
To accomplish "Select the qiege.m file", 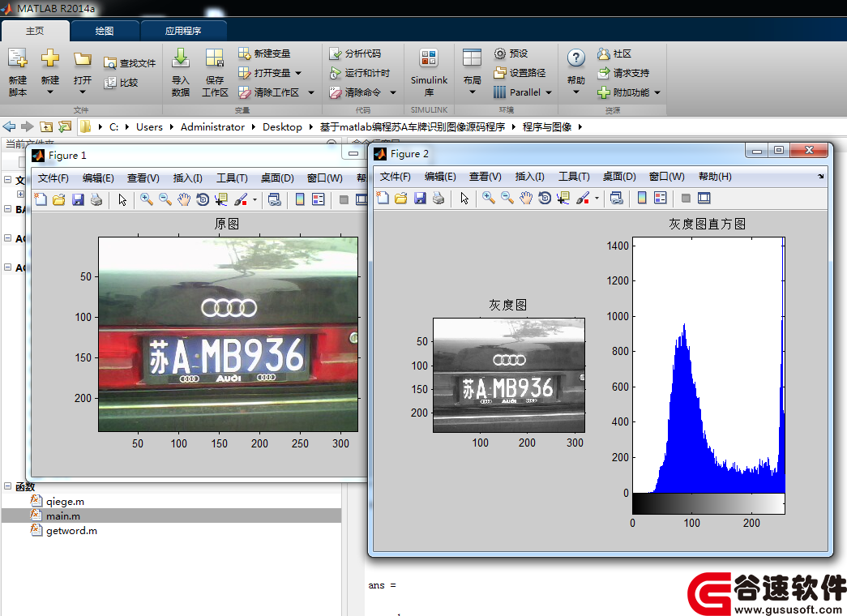I will 65,502.
